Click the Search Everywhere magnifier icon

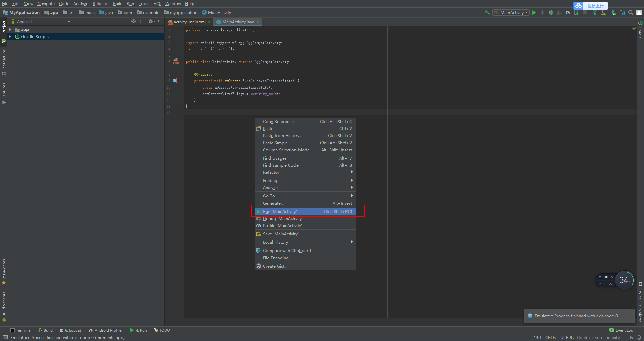[631, 12]
